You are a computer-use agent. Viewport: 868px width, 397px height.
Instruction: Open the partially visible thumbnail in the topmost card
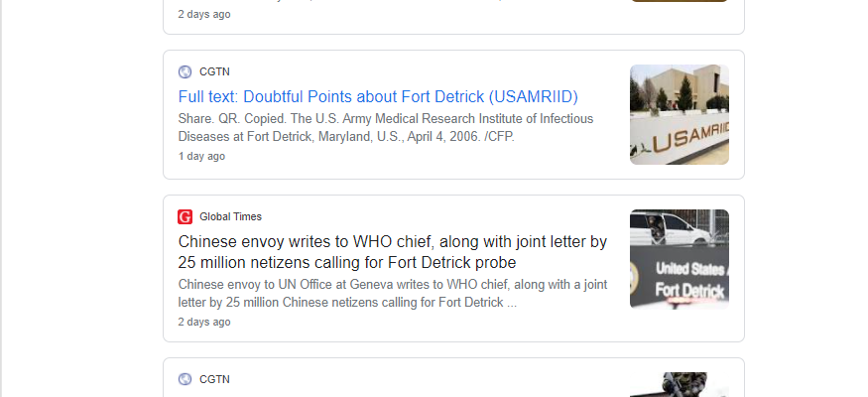coord(680,1)
